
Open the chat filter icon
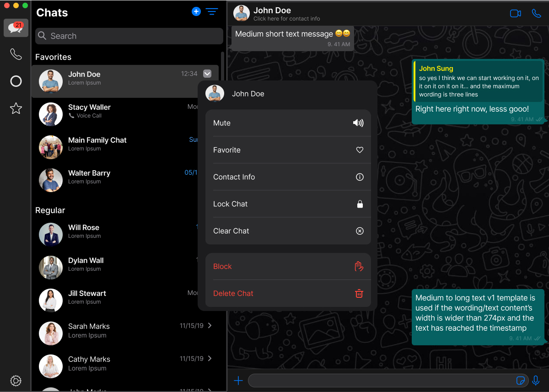(x=212, y=12)
